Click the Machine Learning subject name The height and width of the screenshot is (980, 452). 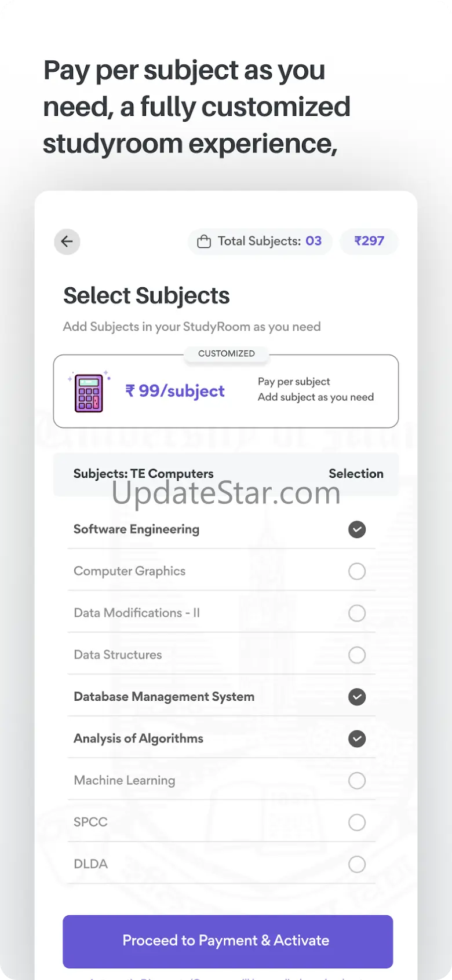click(125, 780)
